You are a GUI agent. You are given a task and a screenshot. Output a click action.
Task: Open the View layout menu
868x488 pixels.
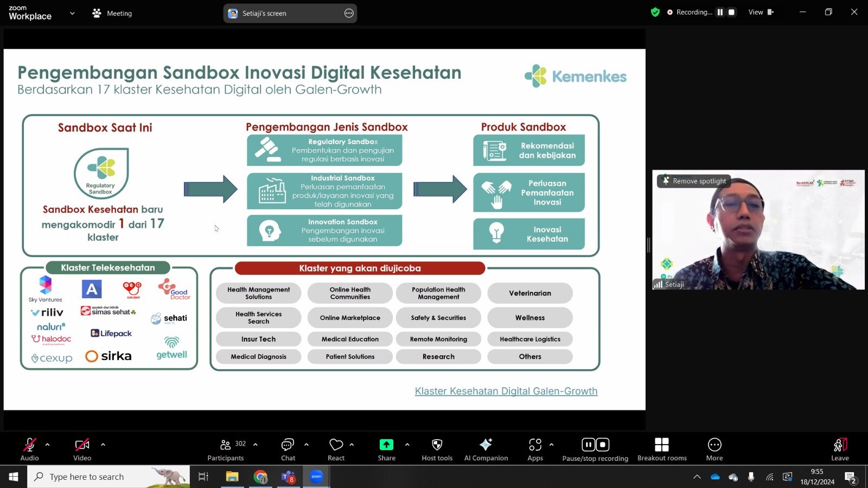pos(761,12)
